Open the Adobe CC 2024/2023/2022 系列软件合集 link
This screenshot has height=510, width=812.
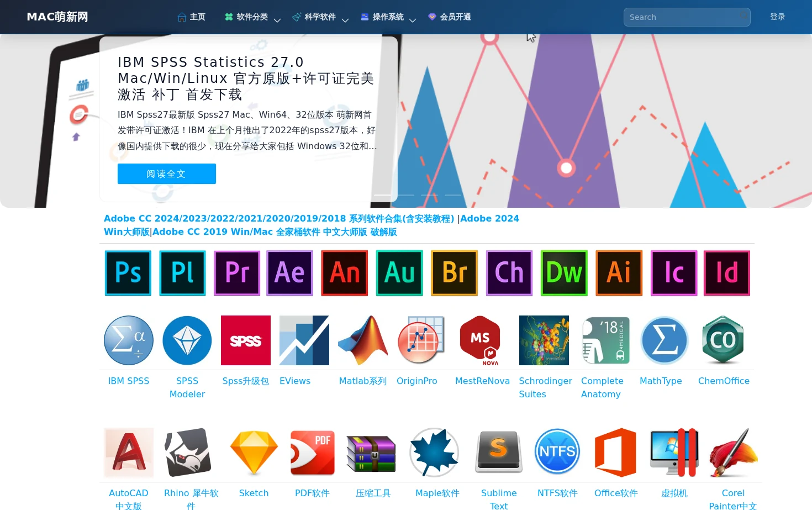point(279,219)
